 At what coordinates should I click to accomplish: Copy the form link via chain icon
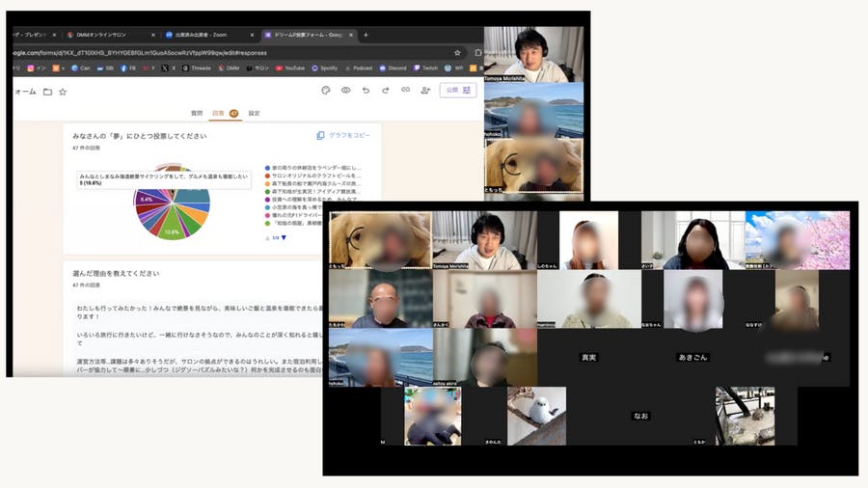tap(405, 90)
